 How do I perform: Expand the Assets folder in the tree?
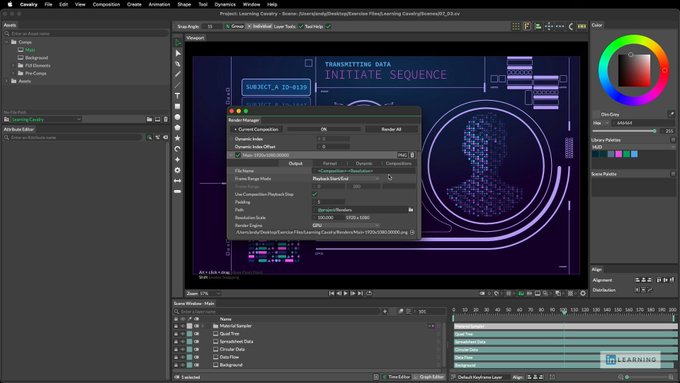pos(7,81)
